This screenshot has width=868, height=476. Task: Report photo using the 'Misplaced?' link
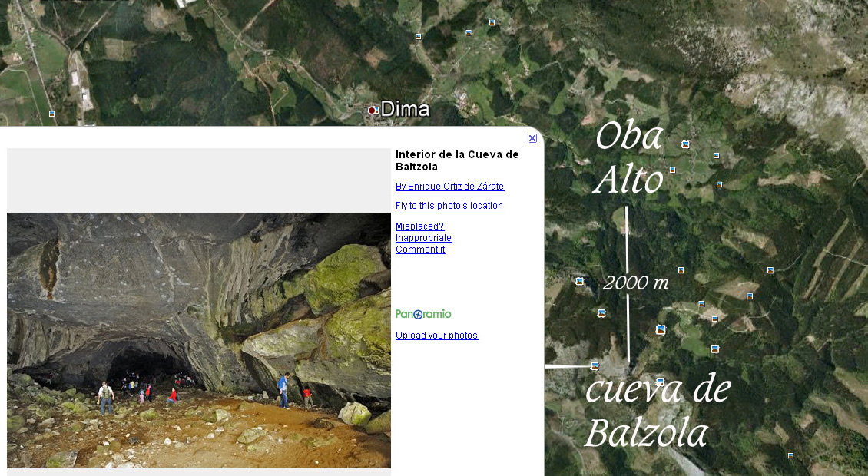pyautogui.click(x=419, y=226)
